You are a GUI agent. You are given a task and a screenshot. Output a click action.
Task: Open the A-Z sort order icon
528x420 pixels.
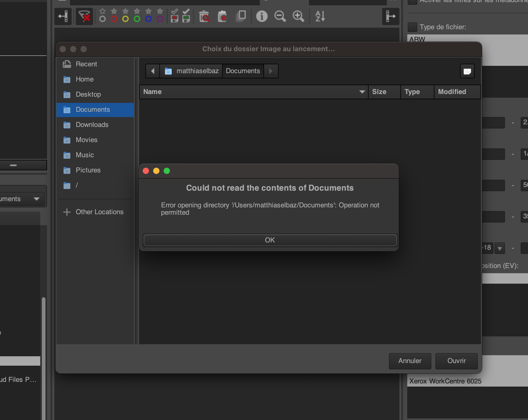pyautogui.click(x=320, y=16)
